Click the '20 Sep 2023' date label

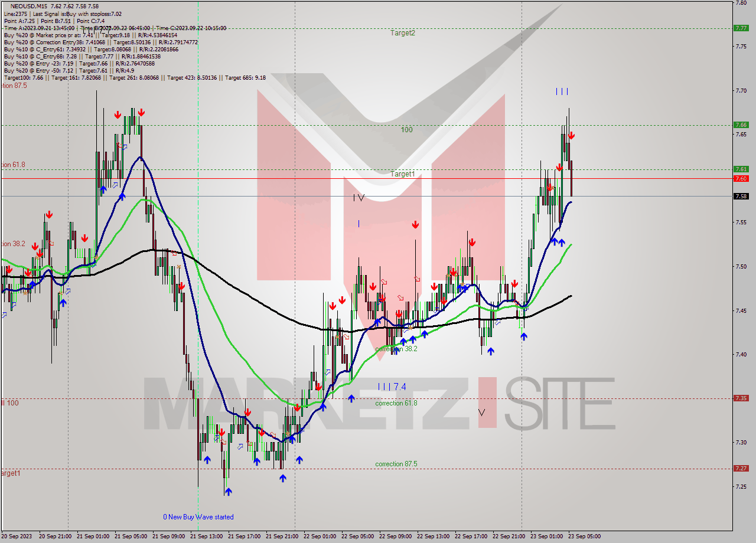pos(17,537)
